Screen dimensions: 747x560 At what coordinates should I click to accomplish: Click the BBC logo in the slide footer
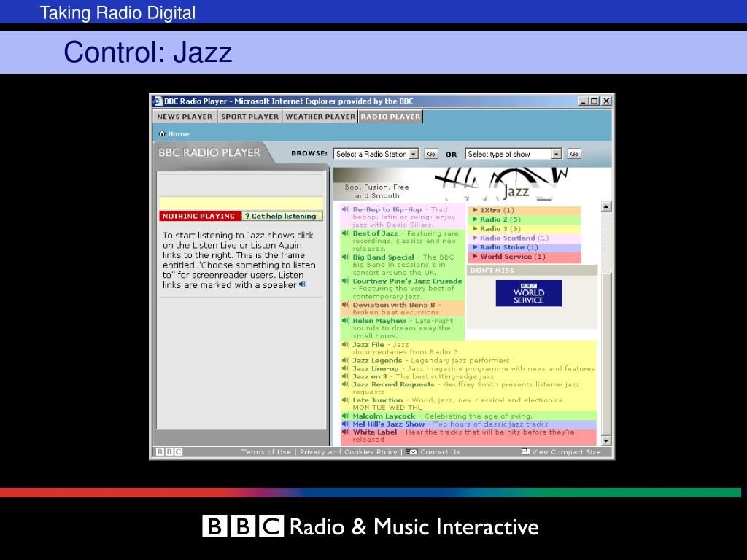(243, 526)
